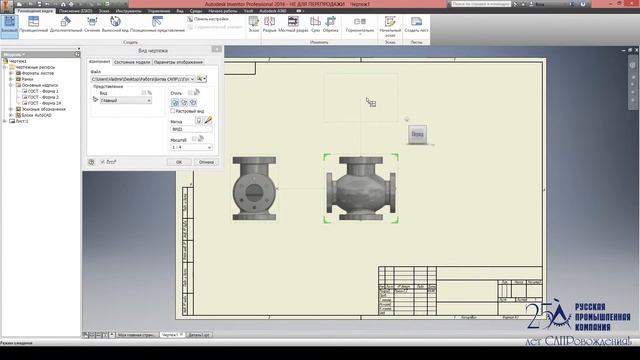This screenshot has width=640, height=360.
Task: Switch to Состояние модели dialog tab
Action: point(132,62)
